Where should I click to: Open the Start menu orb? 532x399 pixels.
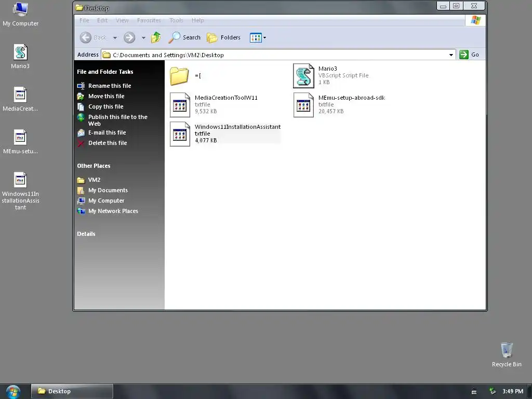(x=13, y=392)
